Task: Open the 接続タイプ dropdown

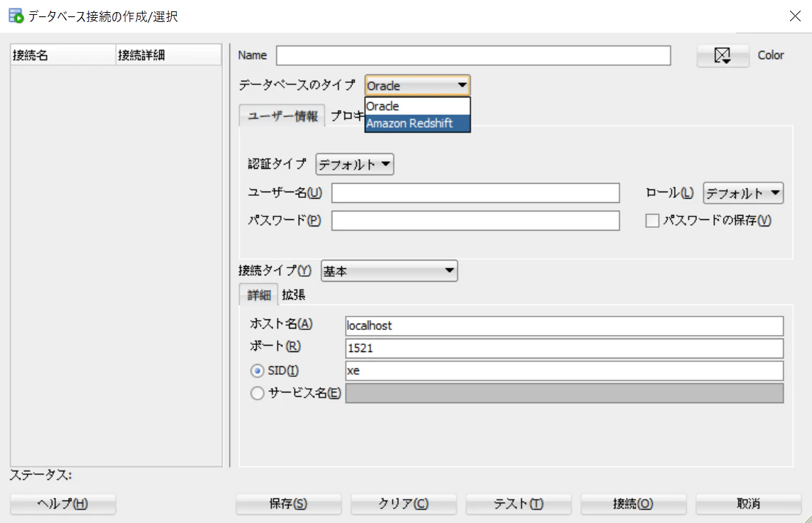Action: click(390, 271)
